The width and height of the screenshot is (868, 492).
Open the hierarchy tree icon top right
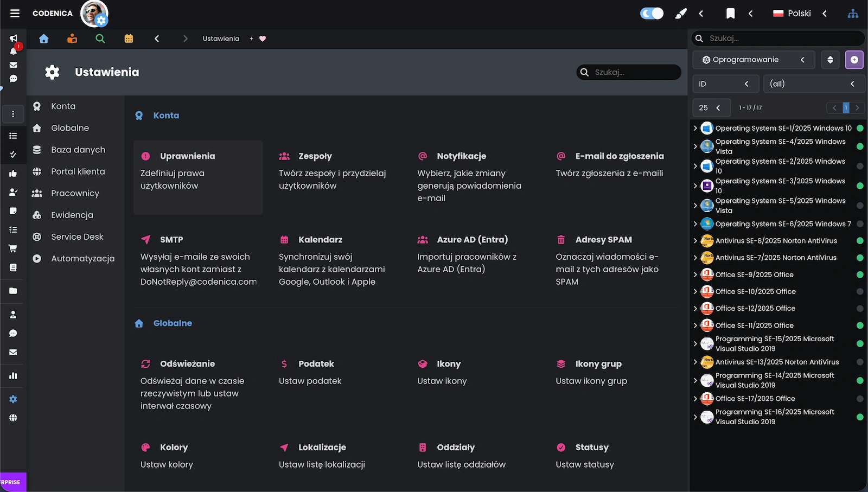[x=853, y=14]
